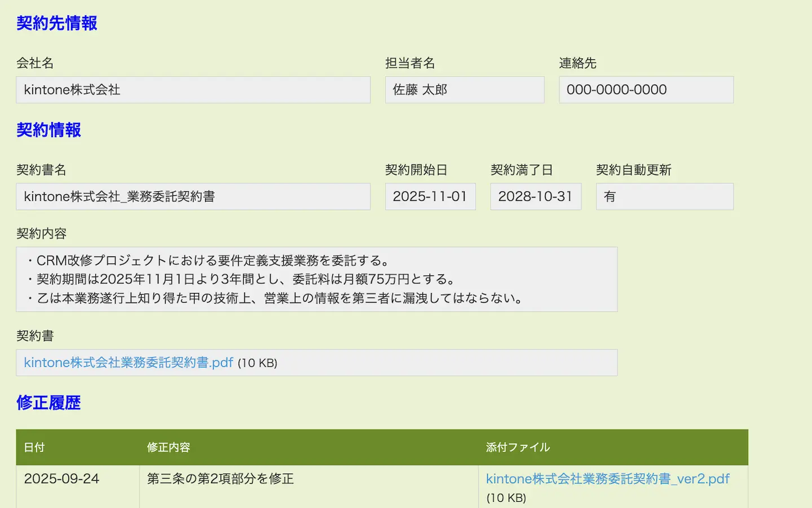Open the kintone株式会社業務委託契約書.pdf attachment link

click(129, 362)
